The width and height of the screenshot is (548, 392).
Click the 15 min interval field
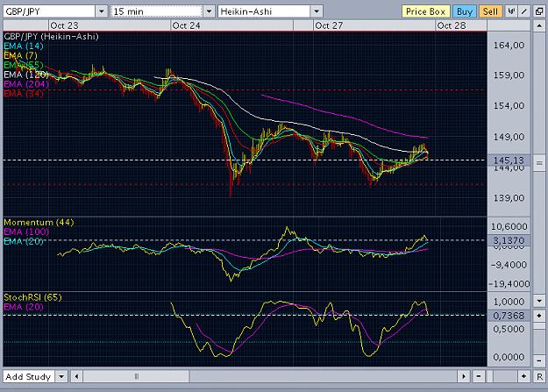[157, 11]
